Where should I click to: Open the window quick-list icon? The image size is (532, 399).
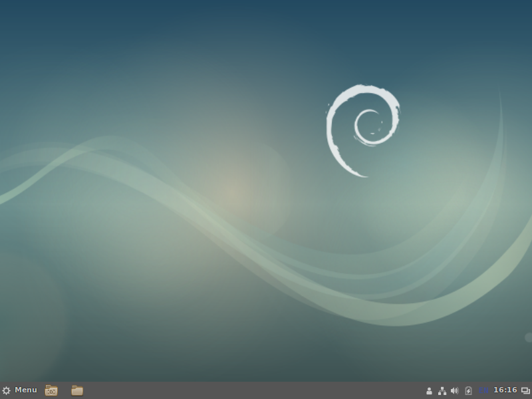point(525,390)
